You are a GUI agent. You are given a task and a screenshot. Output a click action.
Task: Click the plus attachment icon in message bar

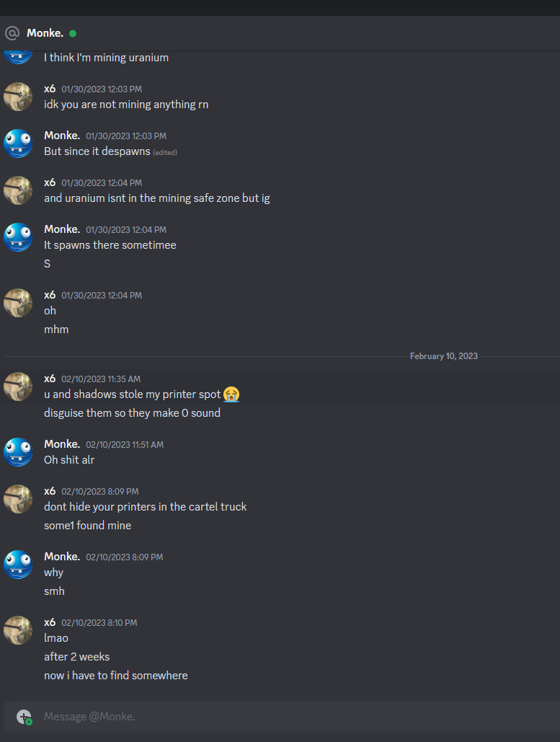coord(24,717)
